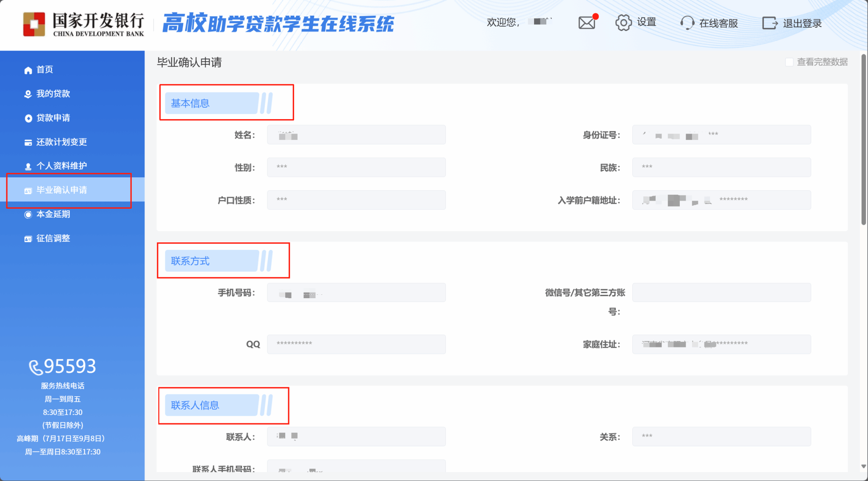The height and width of the screenshot is (481, 868).
Task: Click the 还款计划变更 card icon
Action: 28,143
